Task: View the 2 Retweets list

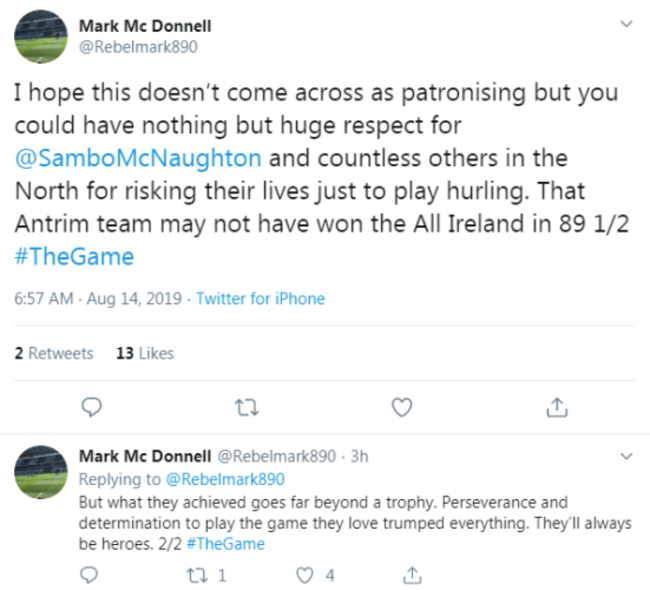Action: tap(54, 353)
